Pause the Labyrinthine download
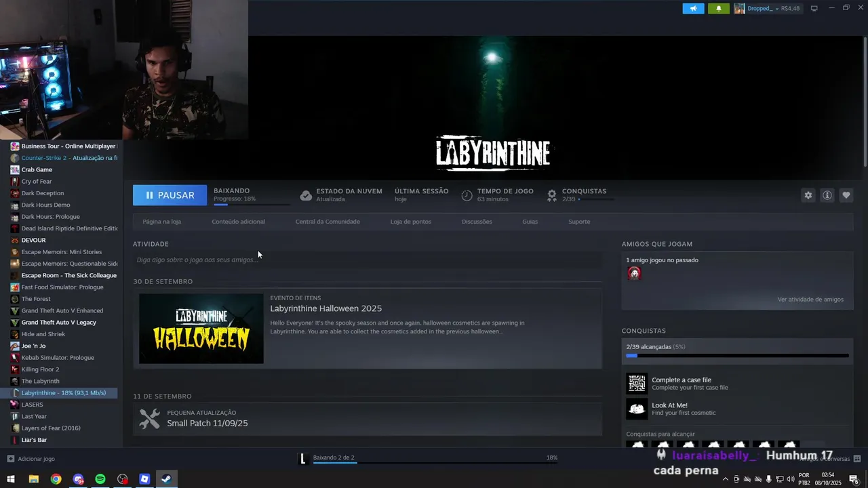868x488 pixels. [x=170, y=195]
